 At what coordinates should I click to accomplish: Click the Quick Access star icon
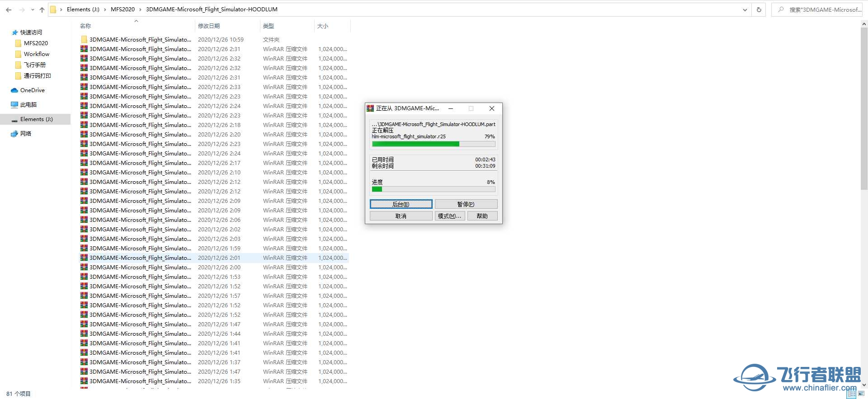coord(15,33)
